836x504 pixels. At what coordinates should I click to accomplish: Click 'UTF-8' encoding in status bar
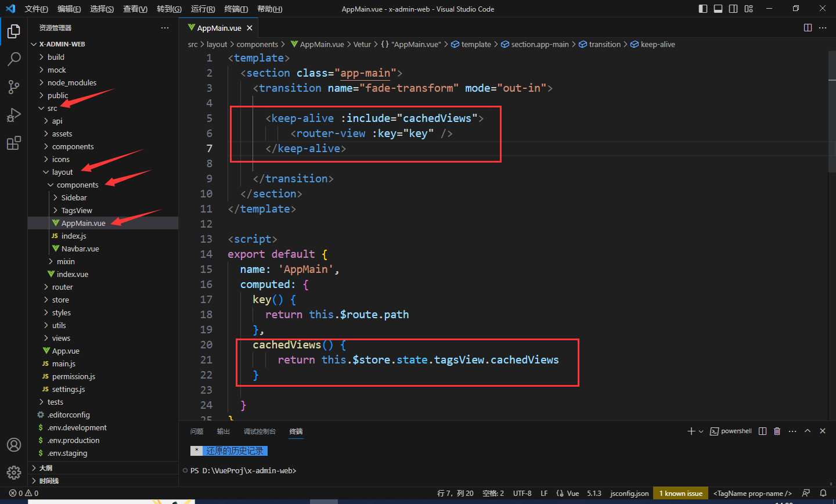point(522,493)
